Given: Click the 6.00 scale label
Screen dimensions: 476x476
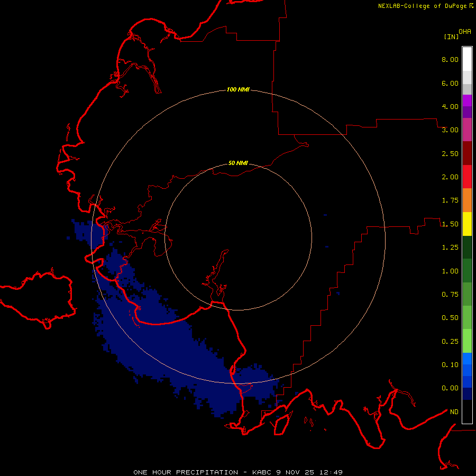Looking at the screenshot, I should click(x=450, y=83).
